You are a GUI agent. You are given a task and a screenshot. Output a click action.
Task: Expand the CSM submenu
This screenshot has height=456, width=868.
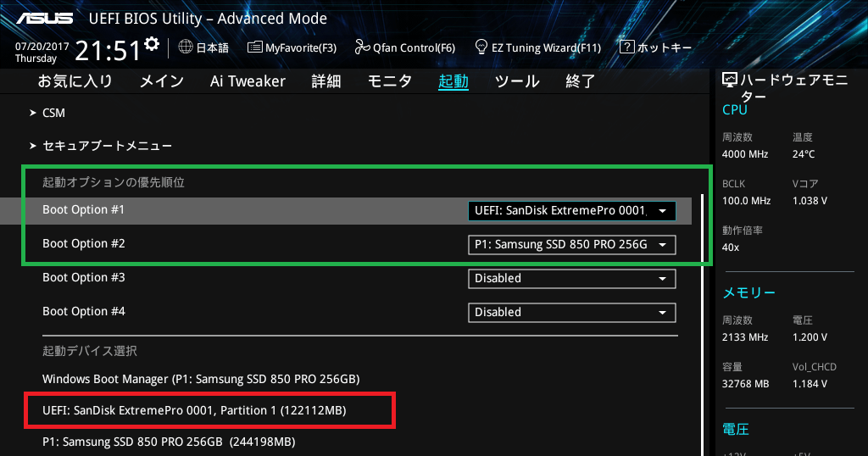point(53,113)
